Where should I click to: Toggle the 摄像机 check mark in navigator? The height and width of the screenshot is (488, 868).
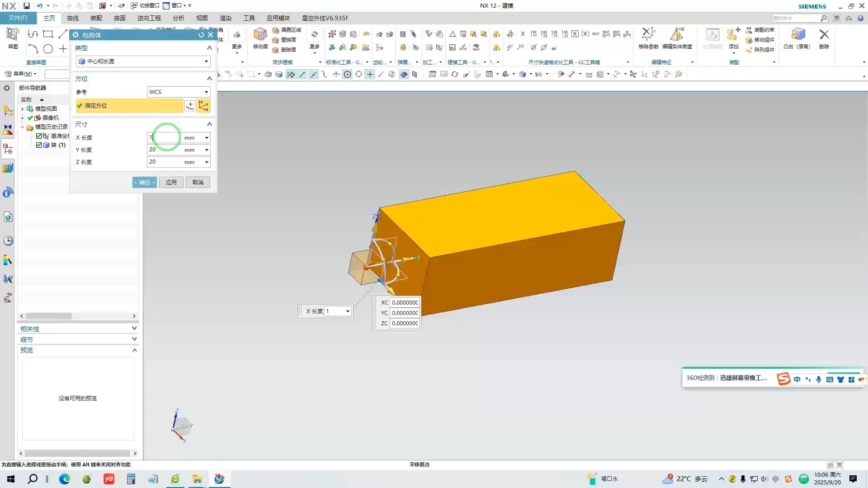[30, 117]
